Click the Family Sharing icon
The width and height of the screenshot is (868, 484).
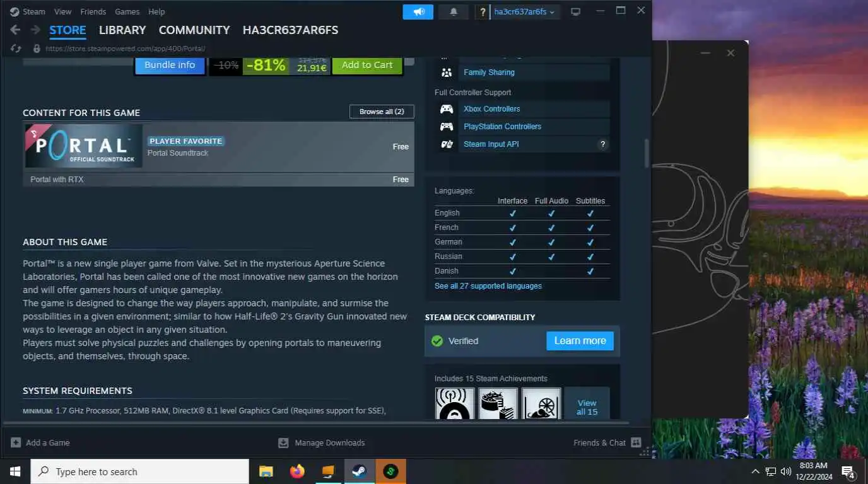pyautogui.click(x=447, y=72)
